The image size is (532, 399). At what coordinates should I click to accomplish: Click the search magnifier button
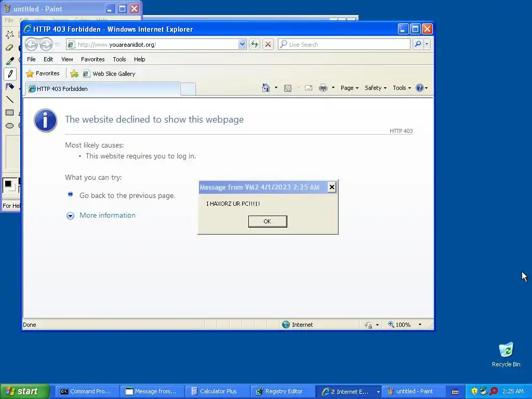pyautogui.click(x=418, y=44)
